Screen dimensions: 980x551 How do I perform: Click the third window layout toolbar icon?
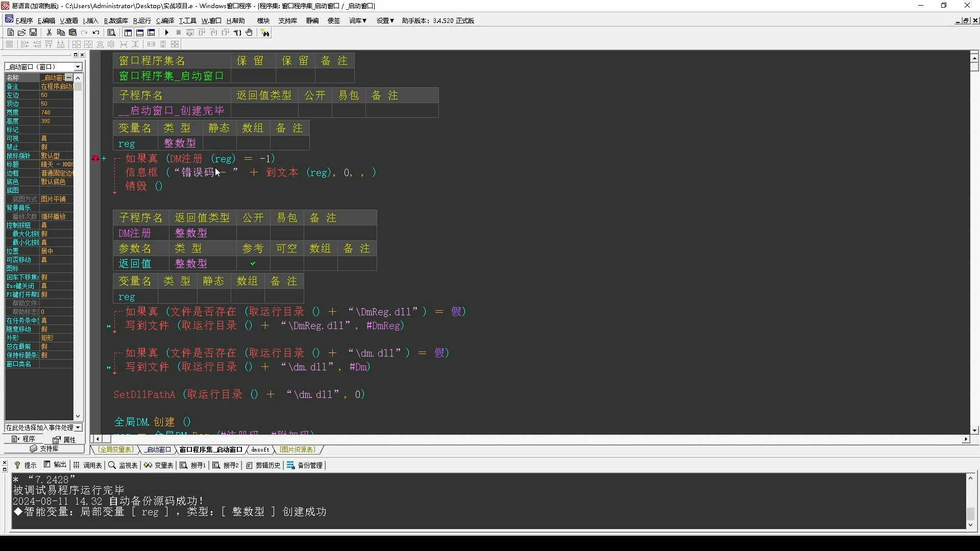pyautogui.click(x=152, y=33)
